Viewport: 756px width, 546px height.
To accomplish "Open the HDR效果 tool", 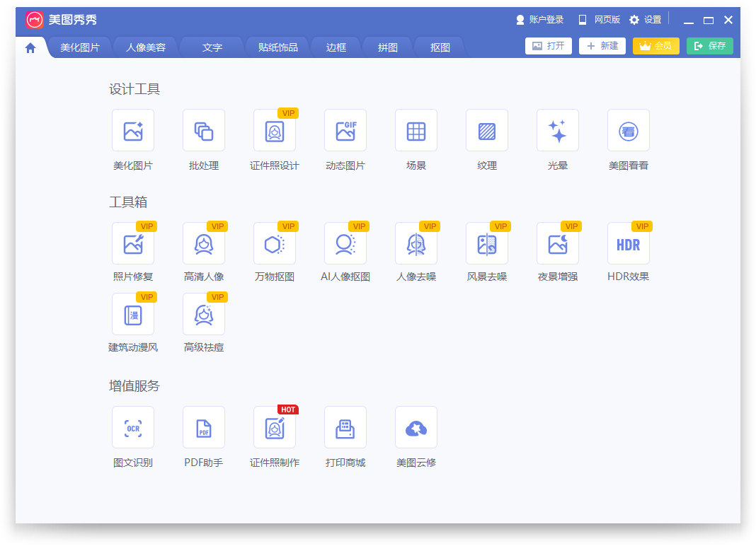I will tap(629, 243).
